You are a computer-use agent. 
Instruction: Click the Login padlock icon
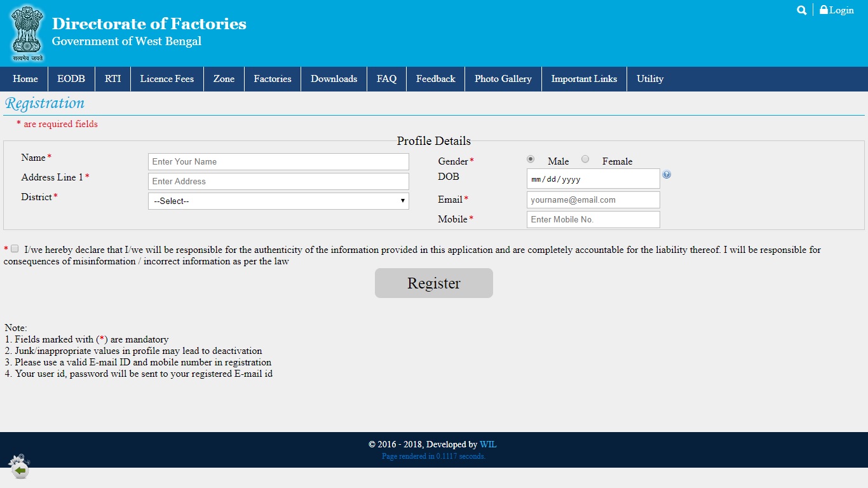(823, 10)
